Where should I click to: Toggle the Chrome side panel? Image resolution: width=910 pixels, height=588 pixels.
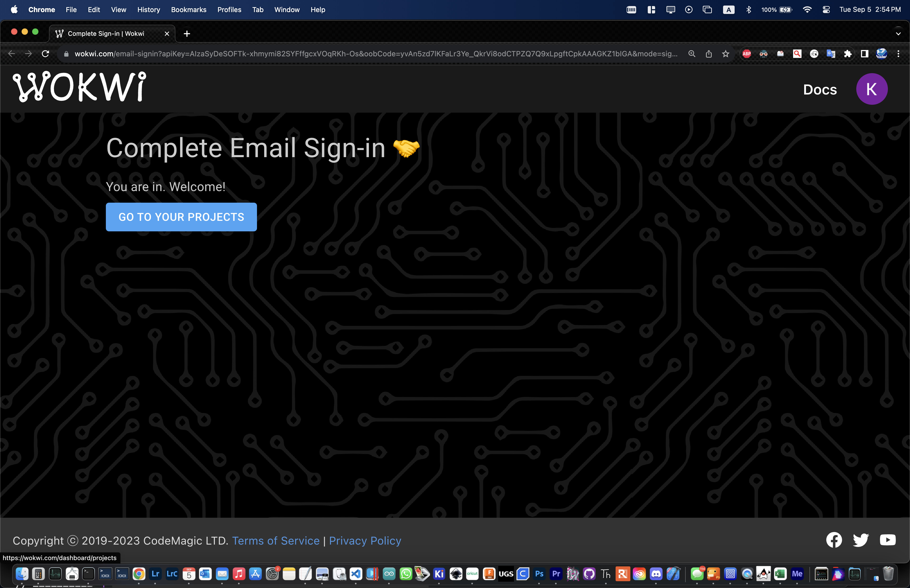click(864, 54)
